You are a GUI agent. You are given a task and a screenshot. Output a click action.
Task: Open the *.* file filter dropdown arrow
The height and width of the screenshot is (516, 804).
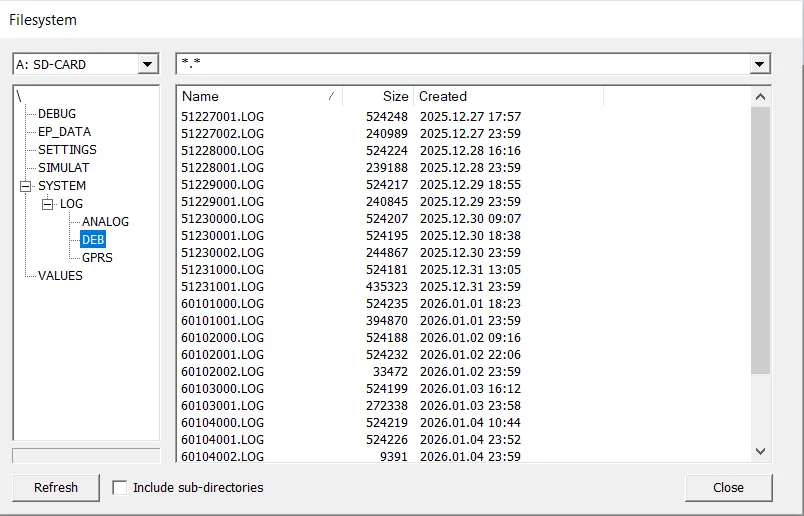(759, 65)
